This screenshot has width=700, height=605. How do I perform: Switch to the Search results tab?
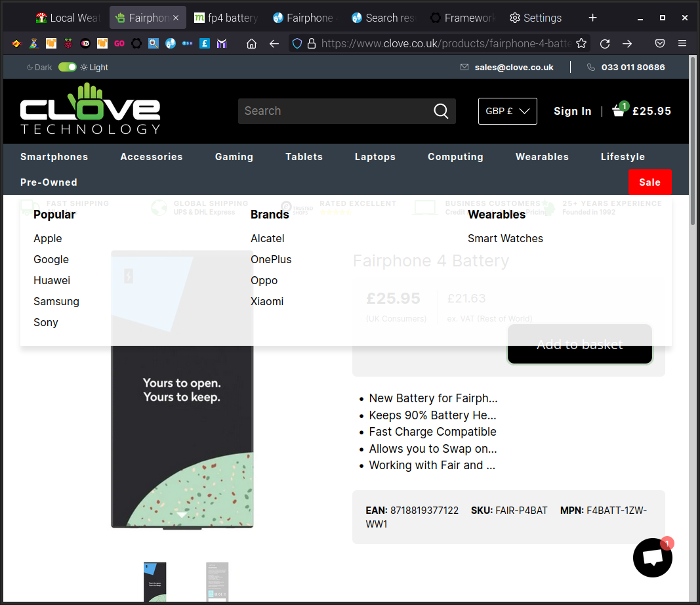click(x=384, y=18)
